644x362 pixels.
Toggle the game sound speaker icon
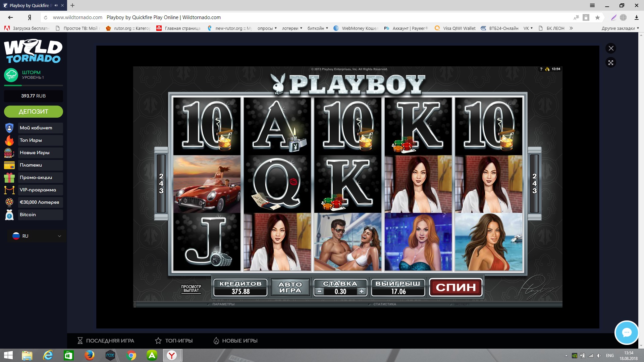coord(547,69)
